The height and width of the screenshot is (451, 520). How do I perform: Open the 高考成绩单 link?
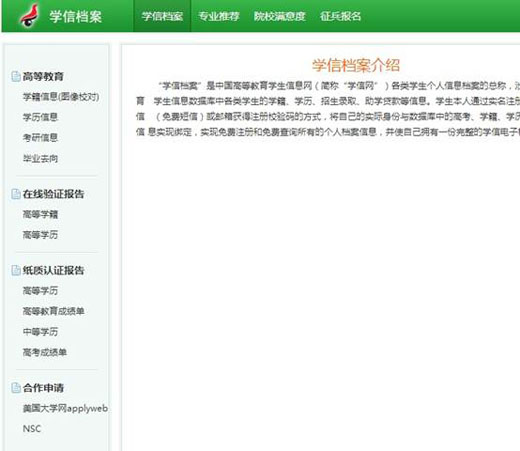44,352
